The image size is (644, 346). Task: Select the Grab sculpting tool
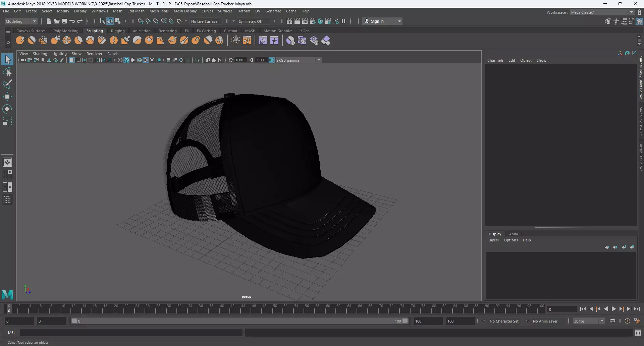[55, 41]
